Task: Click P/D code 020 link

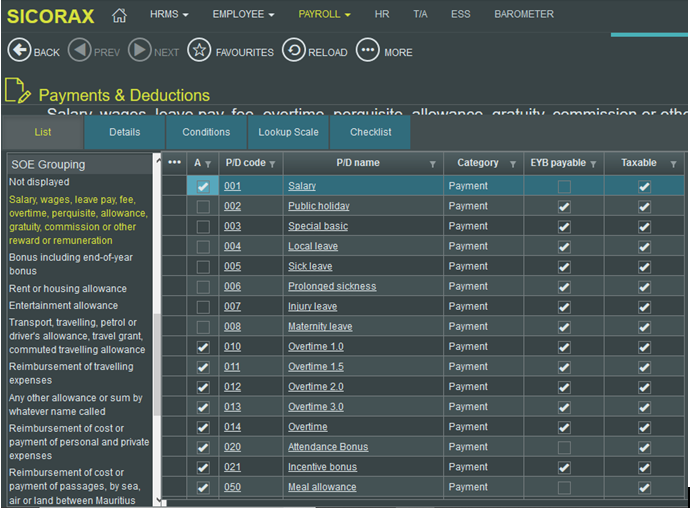Action: [x=232, y=447]
